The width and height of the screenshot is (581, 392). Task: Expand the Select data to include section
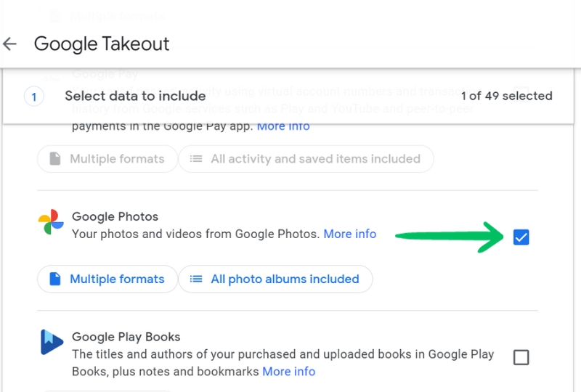(135, 96)
